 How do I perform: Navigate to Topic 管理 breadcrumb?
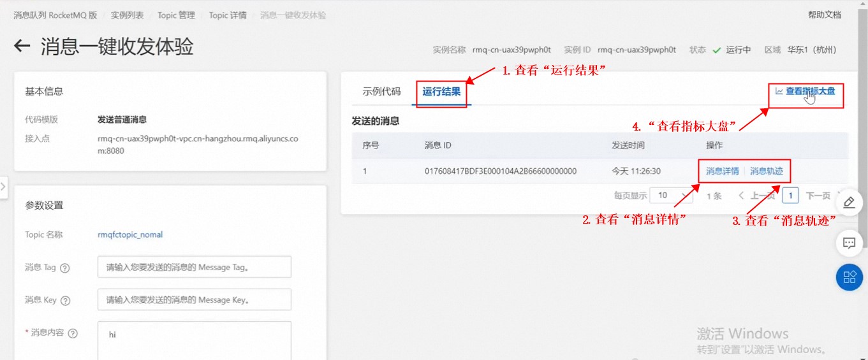pyautogui.click(x=176, y=15)
